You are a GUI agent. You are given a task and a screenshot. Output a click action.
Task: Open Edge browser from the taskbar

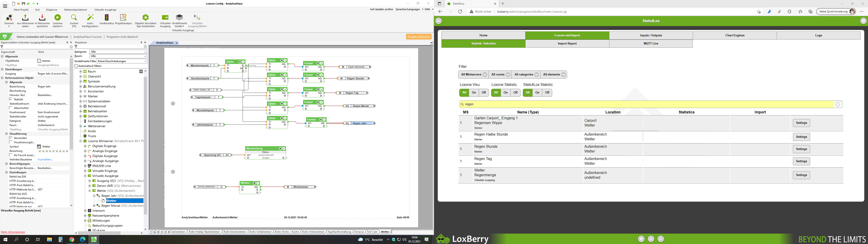pos(83,240)
